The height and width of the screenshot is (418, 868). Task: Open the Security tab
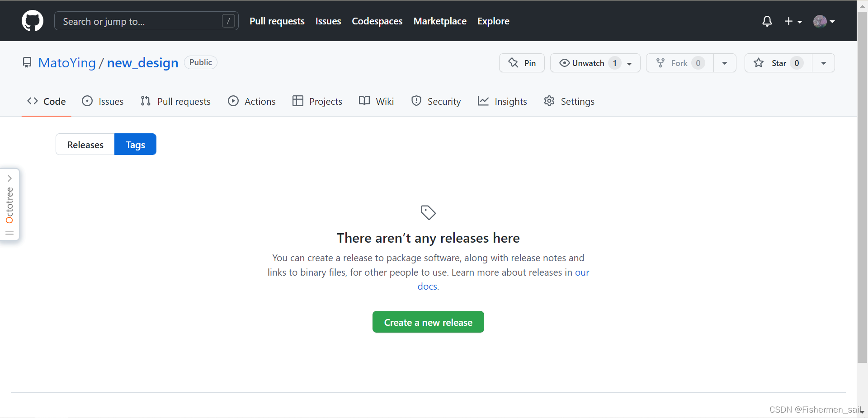pyautogui.click(x=436, y=101)
